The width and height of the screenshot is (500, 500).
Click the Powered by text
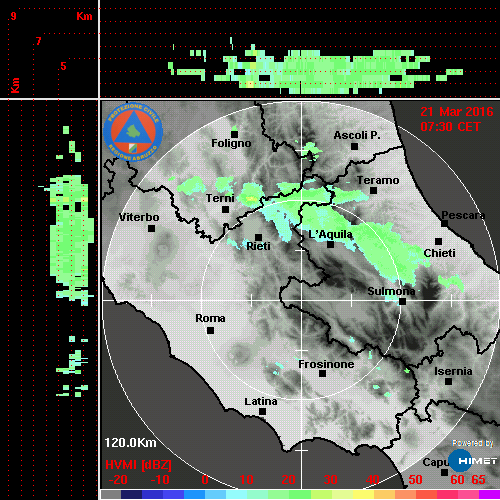(x=473, y=443)
